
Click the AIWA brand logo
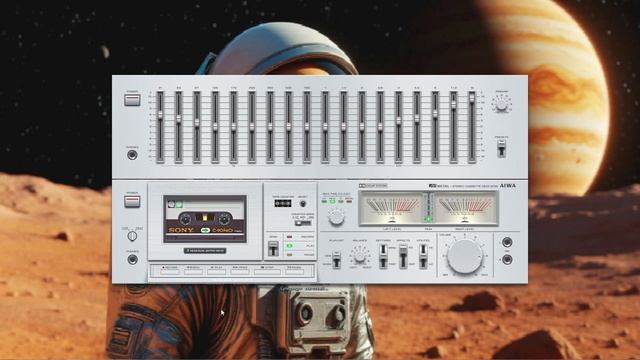[508, 186]
